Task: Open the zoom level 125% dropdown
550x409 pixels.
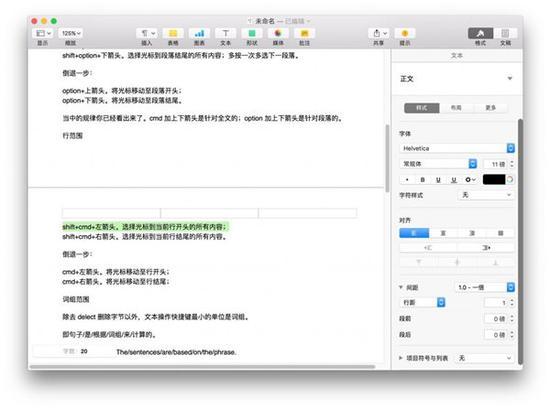Action: 71,33
